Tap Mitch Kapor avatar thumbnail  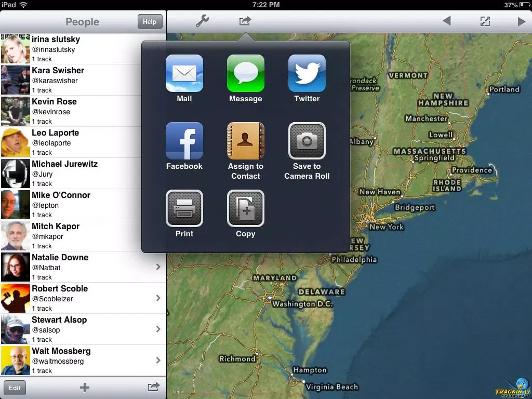pyautogui.click(x=16, y=236)
